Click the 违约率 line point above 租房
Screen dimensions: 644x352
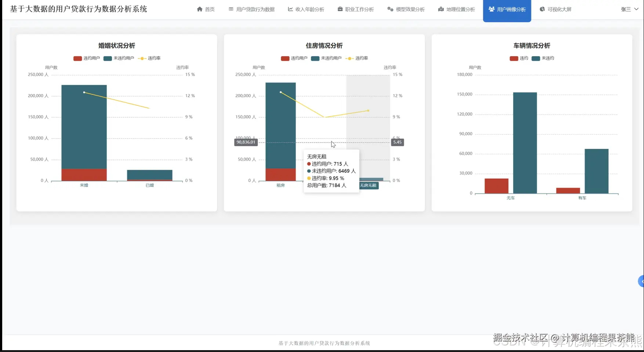(x=281, y=92)
